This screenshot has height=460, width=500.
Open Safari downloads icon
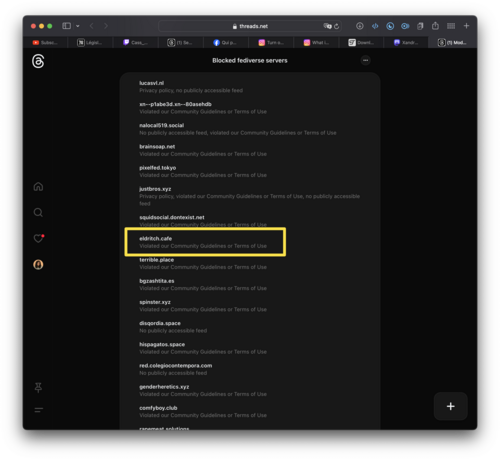pyautogui.click(x=360, y=26)
